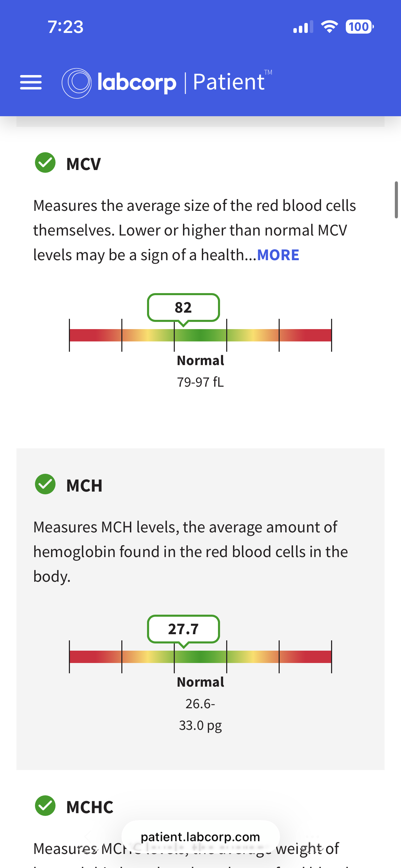Screen dimensions: 401x868
Task: Tap the green checkmark beside MCH
Action: (45, 484)
